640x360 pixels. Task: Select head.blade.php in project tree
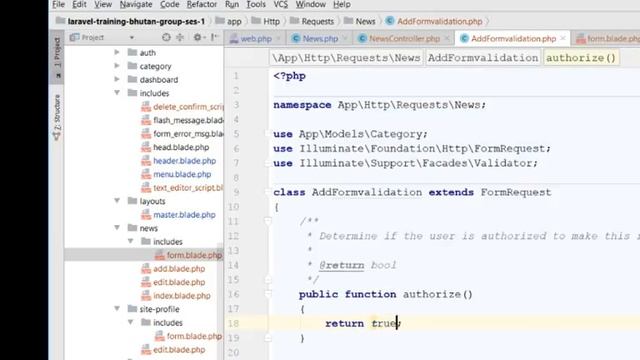175,147
